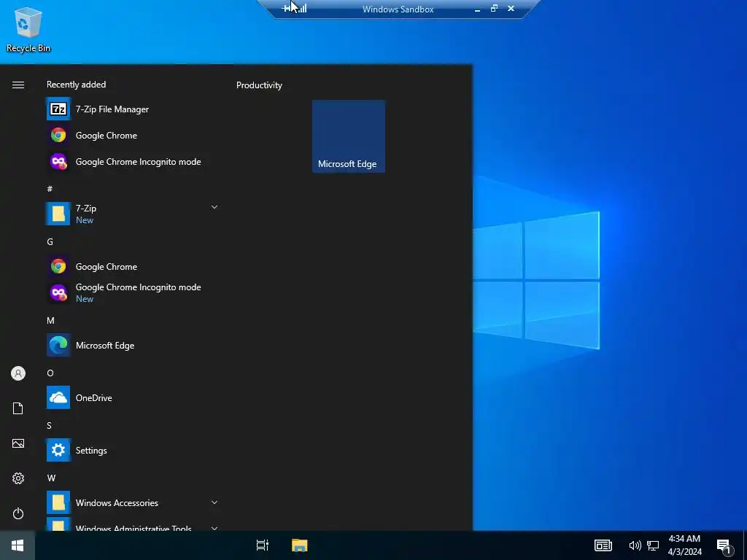This screenshot has height=560, width=747.
Task: Click the G letter section header
Action: pyautogui.click(x=50, y=241)
